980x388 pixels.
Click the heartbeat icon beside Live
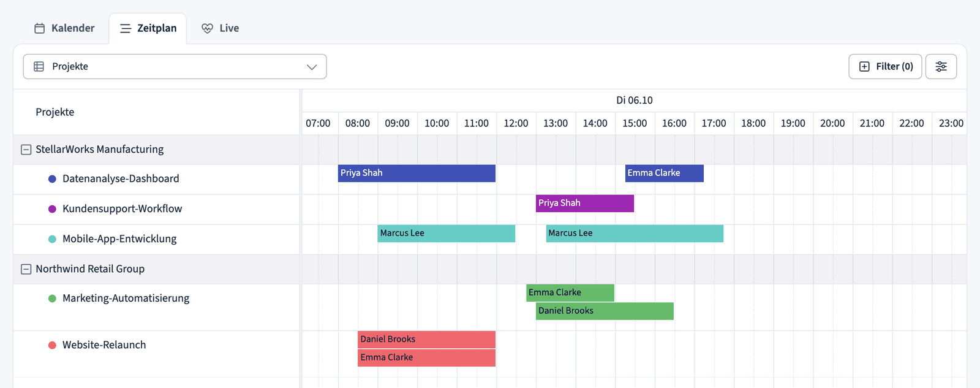pos(208,28)
